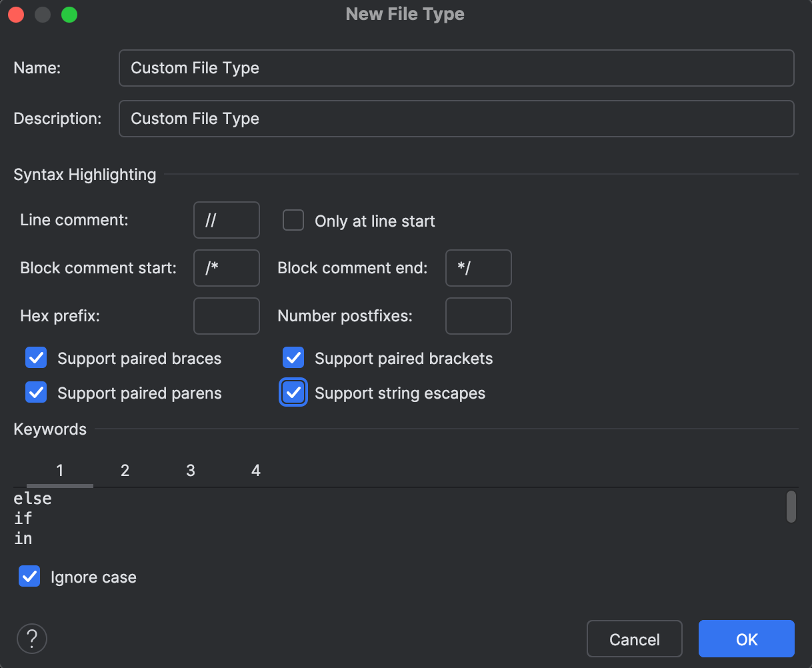Cancel the New File Type dialog

click(634, 639)
